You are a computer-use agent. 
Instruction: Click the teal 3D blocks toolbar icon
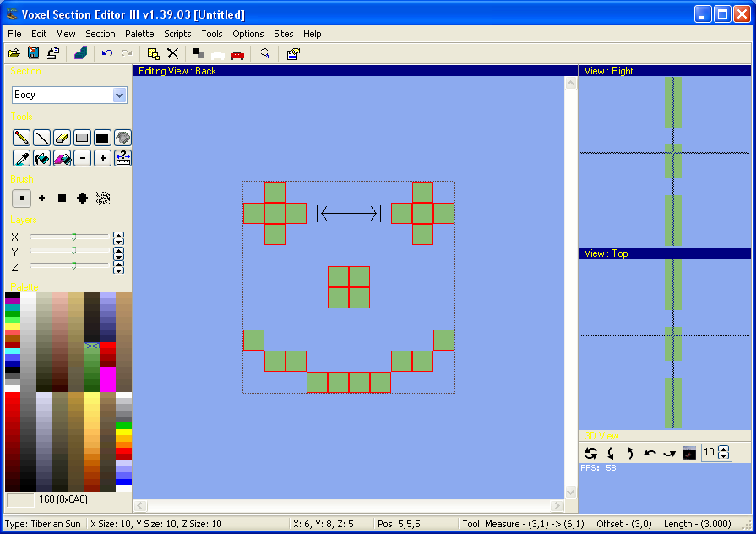[x=80, y=53]
